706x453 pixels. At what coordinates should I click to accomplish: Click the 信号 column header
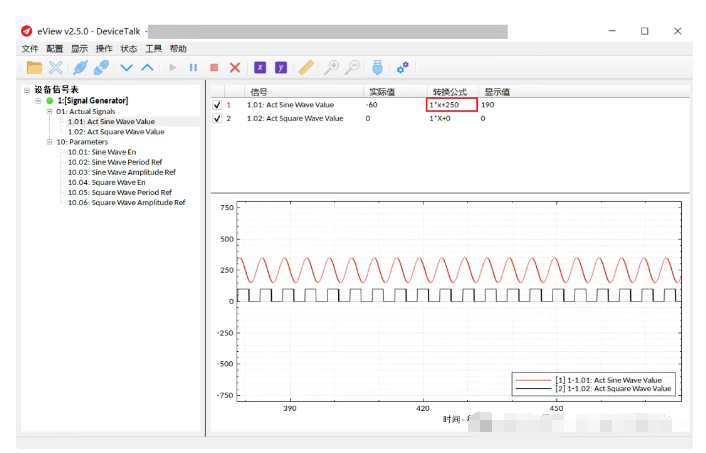point(259,92)
